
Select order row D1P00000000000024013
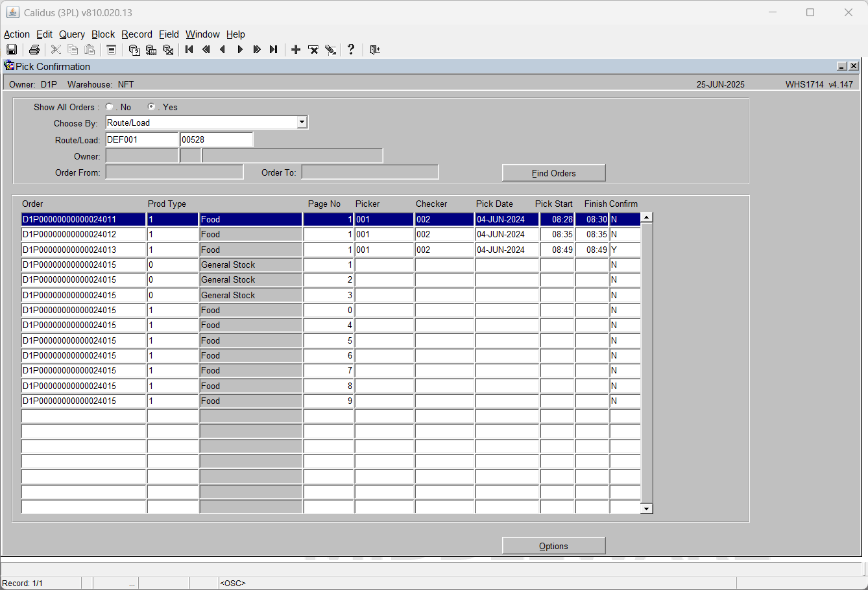pos(331,250)
